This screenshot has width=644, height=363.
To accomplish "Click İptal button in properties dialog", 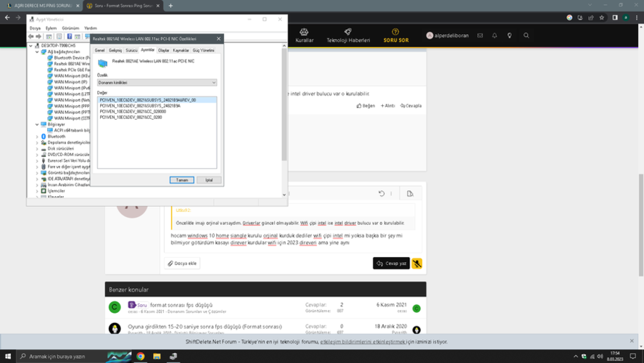I will [209, 180].
